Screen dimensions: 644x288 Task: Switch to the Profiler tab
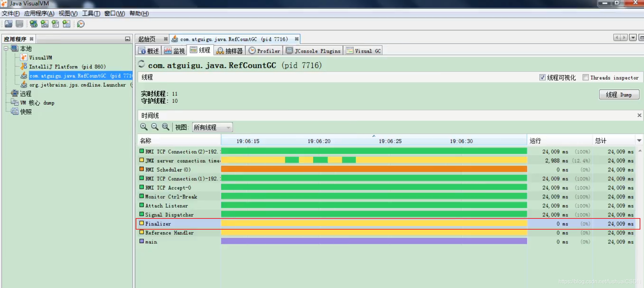(265, 51)
